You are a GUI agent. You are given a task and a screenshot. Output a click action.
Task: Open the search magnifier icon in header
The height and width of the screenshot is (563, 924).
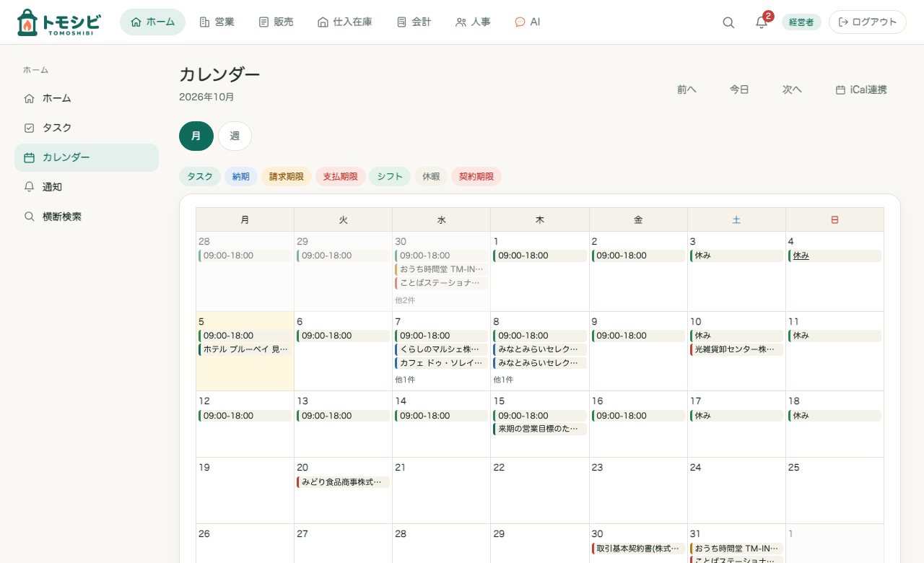(728, 22)
